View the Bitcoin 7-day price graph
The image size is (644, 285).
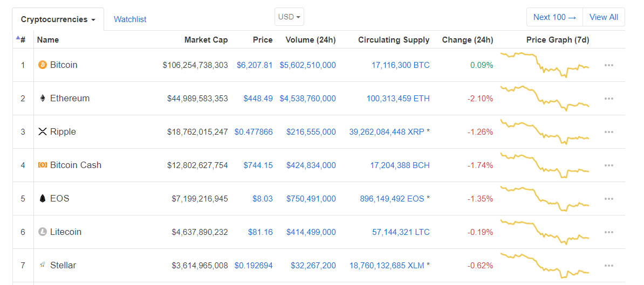(544, 65)
